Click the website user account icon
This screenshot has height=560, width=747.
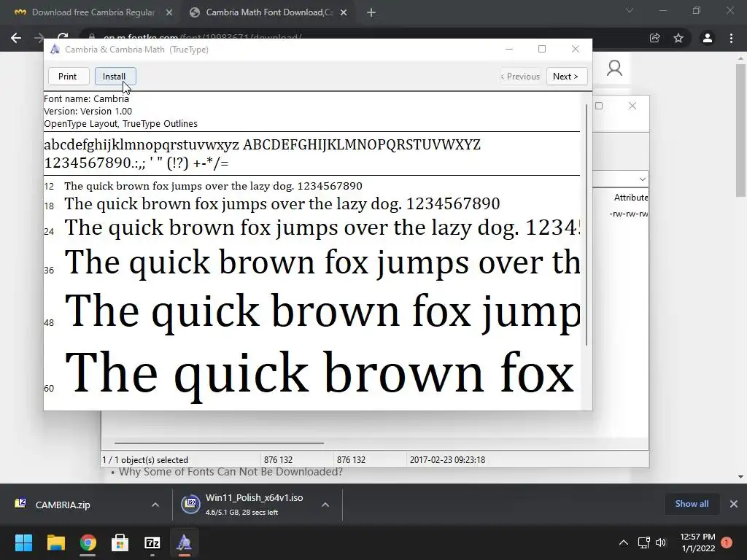tap(614, 69)
